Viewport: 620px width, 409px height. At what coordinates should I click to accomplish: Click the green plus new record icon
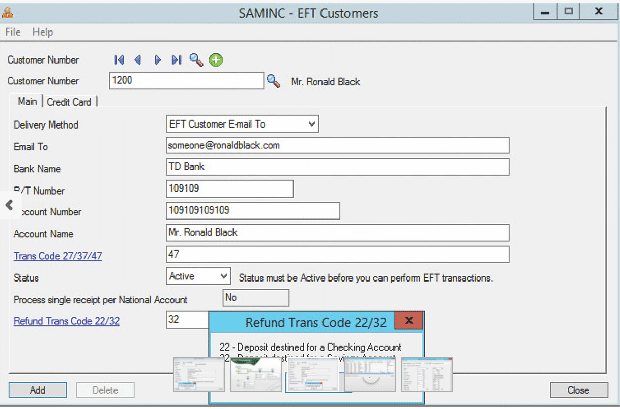pos(216,60)
